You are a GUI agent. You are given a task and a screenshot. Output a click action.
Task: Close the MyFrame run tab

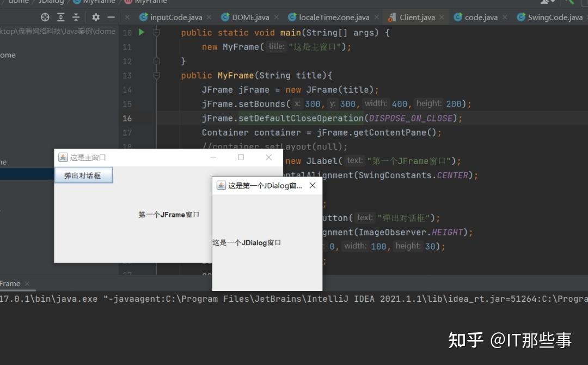27,284
